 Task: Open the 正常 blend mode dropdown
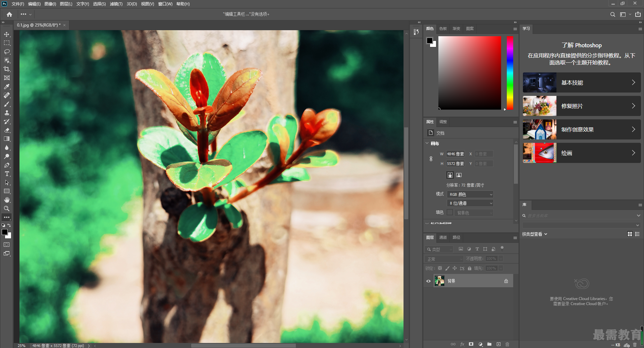pos(444,259)
